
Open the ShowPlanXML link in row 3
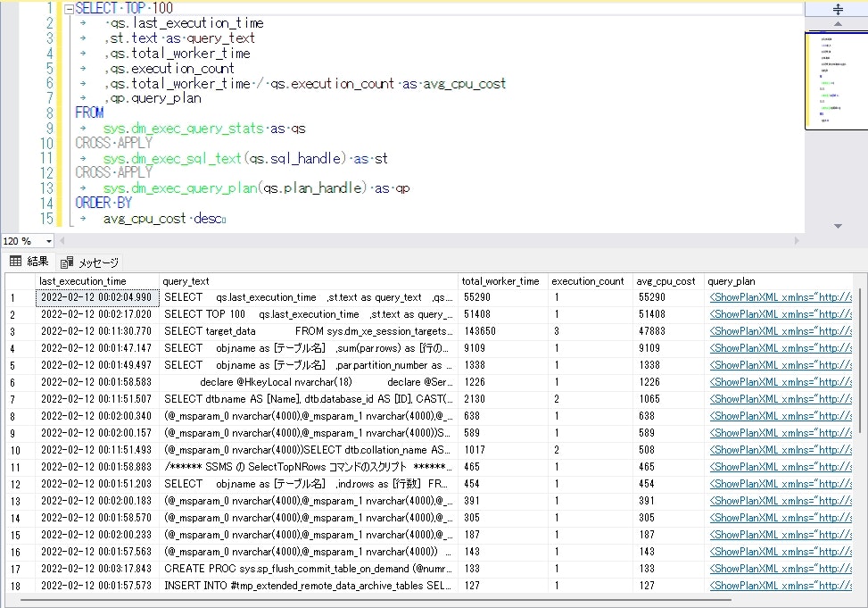(781, 331)
